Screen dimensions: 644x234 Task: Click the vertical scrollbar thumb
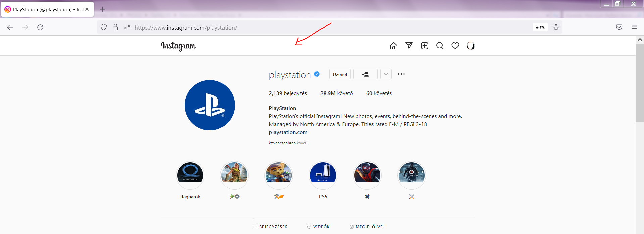(640, 83)
